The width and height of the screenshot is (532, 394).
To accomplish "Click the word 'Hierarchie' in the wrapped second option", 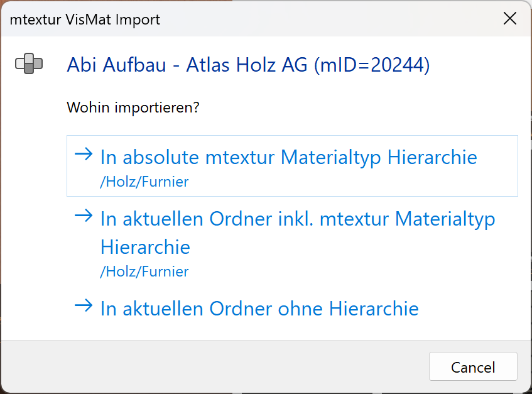I will (144, 247).
